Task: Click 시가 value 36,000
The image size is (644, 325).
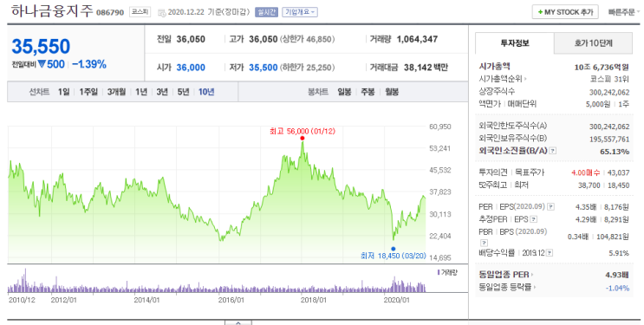Action: click(x=191, y=68)
